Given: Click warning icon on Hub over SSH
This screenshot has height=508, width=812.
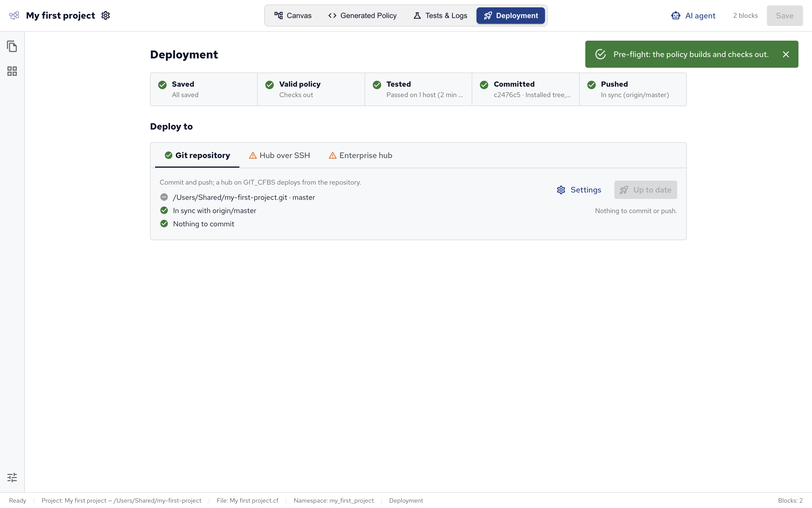Looking at the screenshot, I should pyautogui.click(x=253, y=155).
